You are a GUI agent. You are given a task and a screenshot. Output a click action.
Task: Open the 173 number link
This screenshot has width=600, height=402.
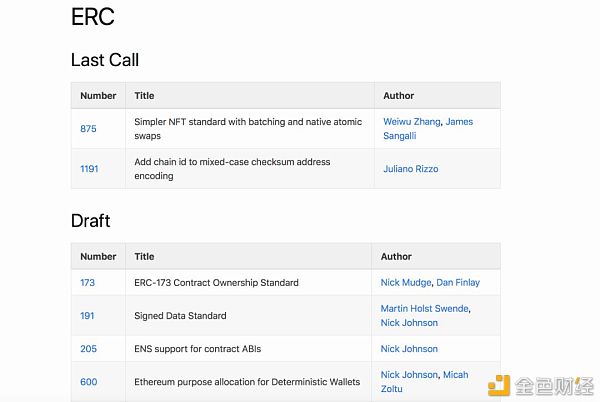click(x=87, y=283)
